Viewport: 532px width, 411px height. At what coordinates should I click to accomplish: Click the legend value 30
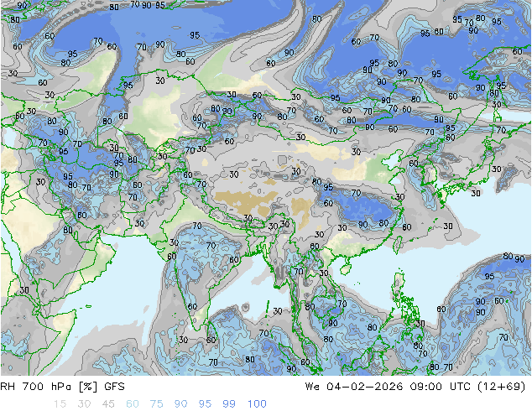click(x=84, y=404)
